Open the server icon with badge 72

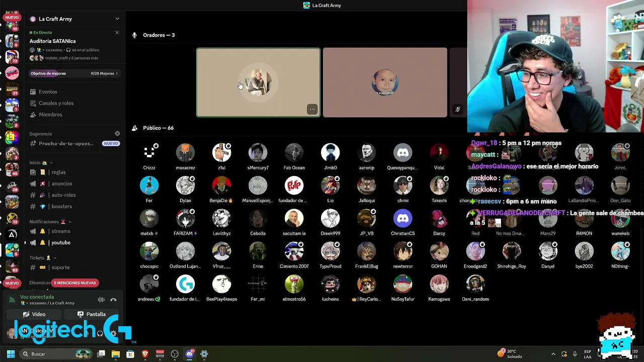12,56
